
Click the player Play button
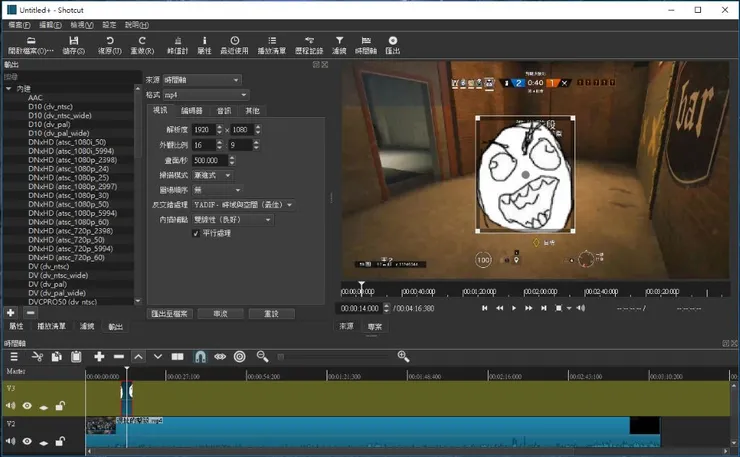(x=514, y=308)
